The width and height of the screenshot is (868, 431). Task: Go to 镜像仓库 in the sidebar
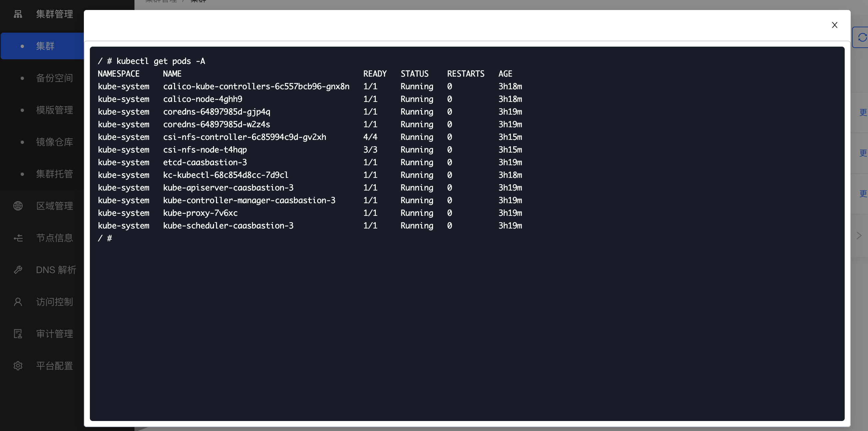coord(54,142)
